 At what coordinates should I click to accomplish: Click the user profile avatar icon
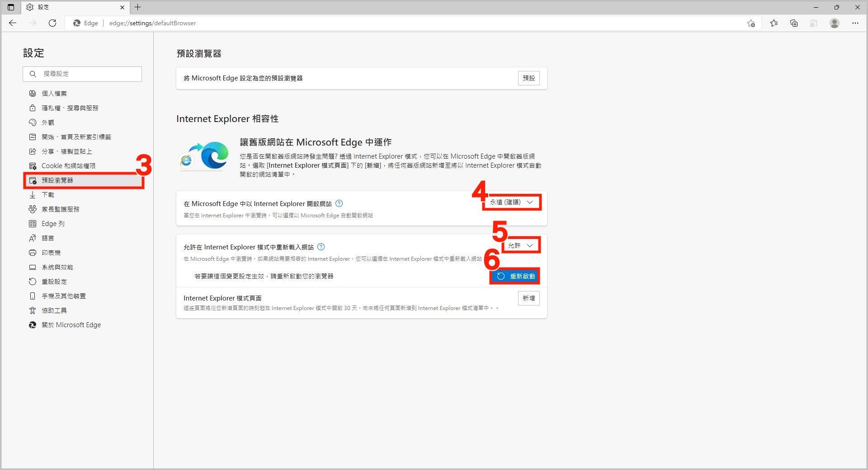click(x=835, y=23)
